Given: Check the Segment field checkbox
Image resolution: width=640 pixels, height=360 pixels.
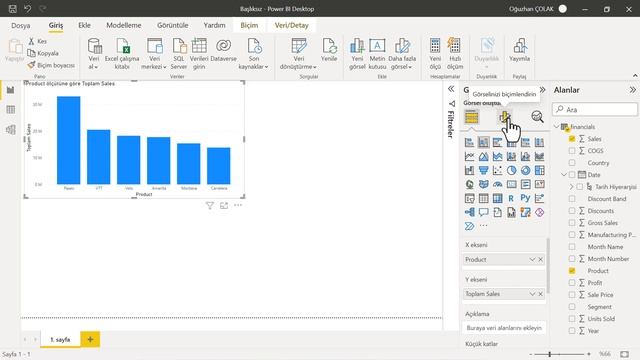Looking at the screenshot, I should tap(572, 307).
